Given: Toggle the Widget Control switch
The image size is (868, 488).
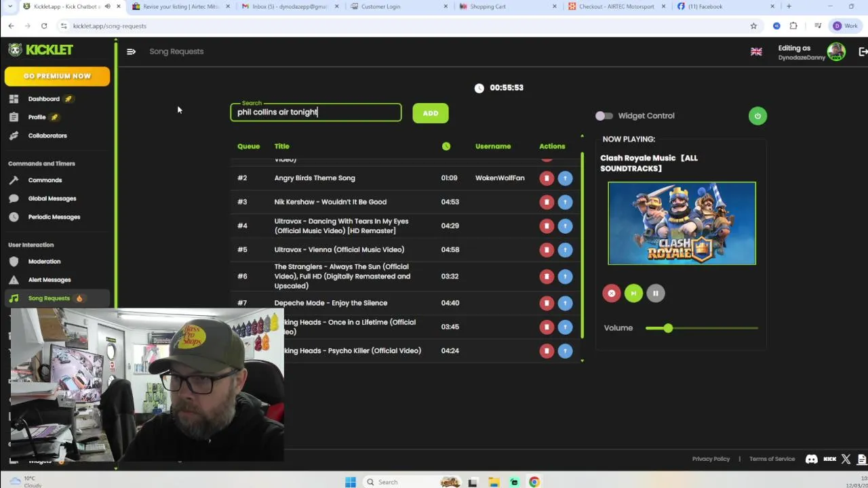Looking at the screenshot, I should pyautogui.click(x=604, y=116).
